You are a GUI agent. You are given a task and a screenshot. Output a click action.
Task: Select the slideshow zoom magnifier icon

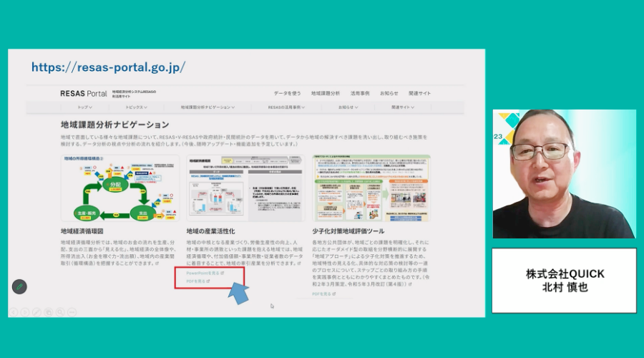(60, 312)
